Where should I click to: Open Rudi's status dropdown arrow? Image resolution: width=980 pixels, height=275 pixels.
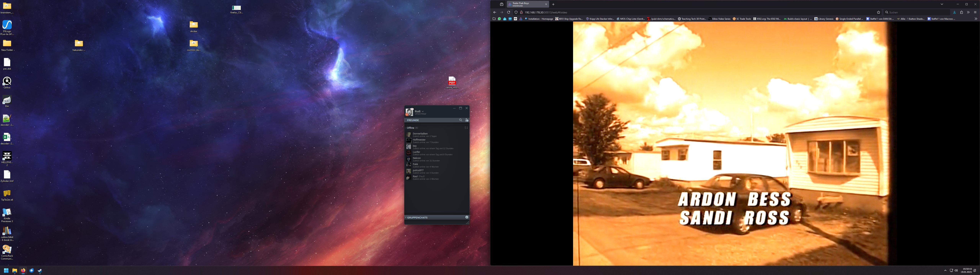pos(423,111)
